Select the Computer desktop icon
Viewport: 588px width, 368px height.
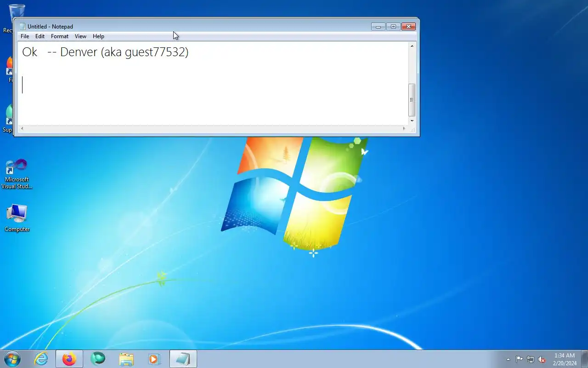point(17,218)
